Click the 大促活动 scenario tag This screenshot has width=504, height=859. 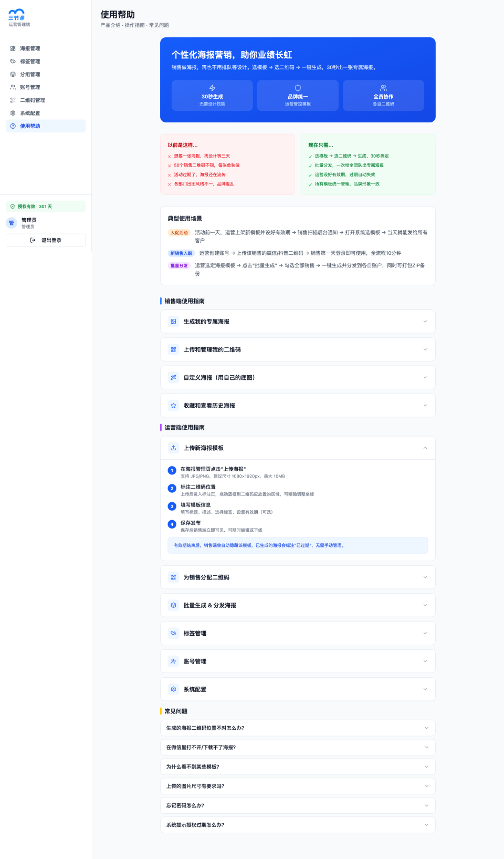179,233
